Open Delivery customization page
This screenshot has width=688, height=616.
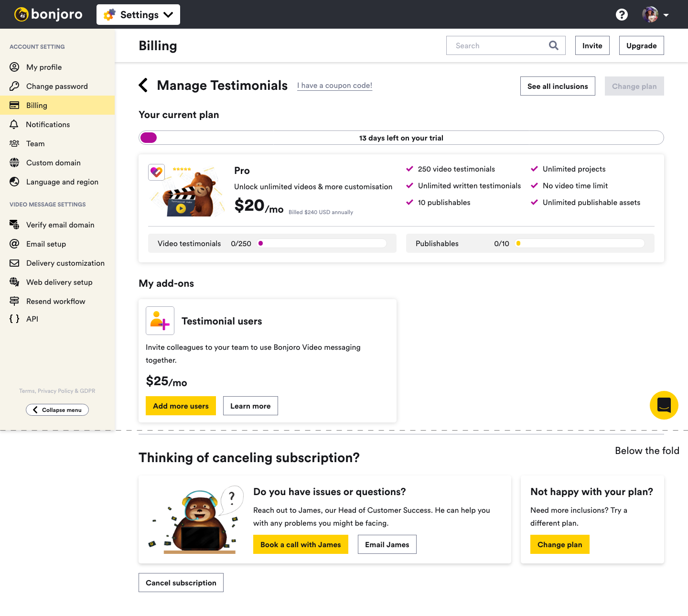point(57,263)
